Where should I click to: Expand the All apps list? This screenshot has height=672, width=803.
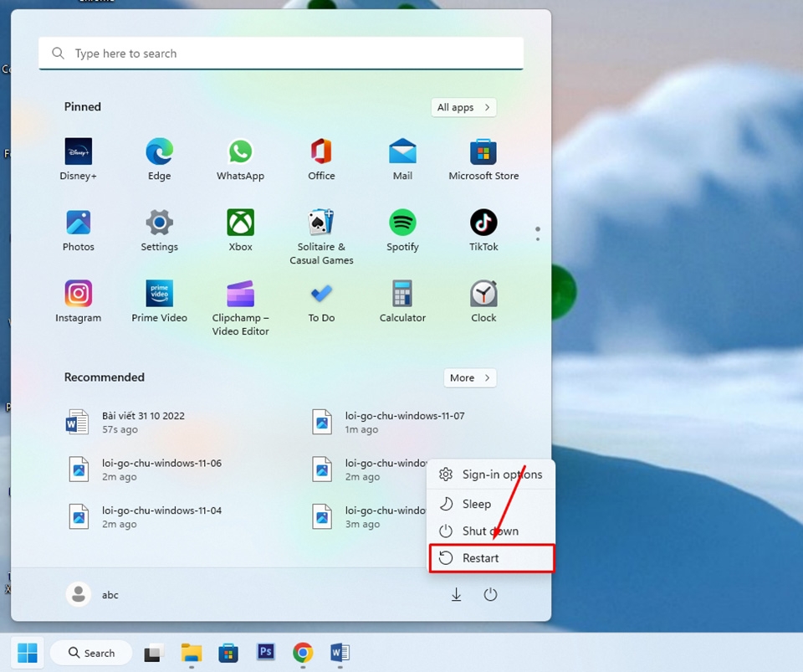coord(463,107)
